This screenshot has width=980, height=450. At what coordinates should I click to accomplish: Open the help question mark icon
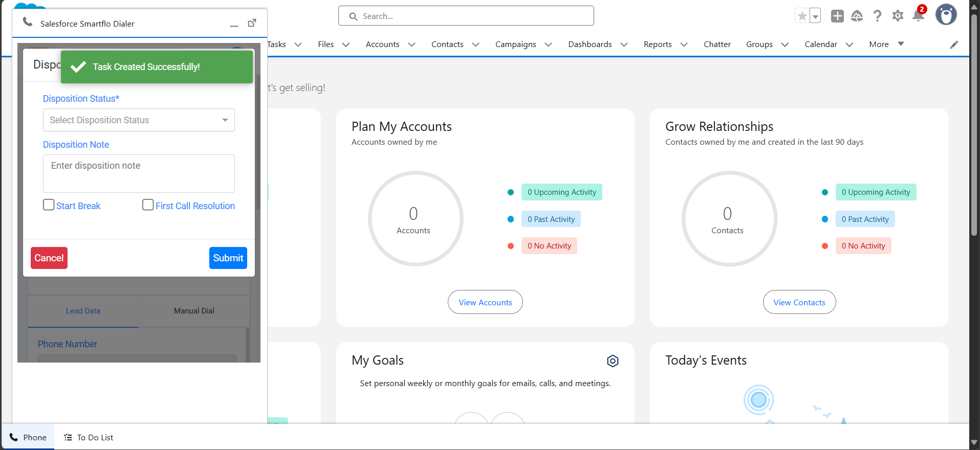[877, 16]
